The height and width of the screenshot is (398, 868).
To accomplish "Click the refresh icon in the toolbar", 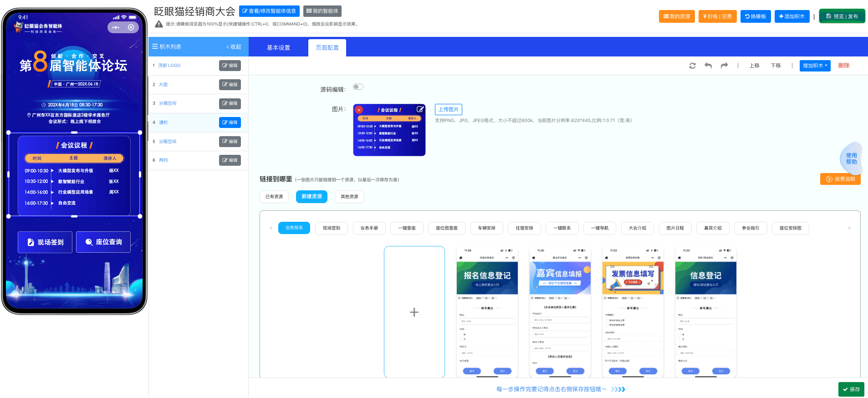I will pos(692,66).
